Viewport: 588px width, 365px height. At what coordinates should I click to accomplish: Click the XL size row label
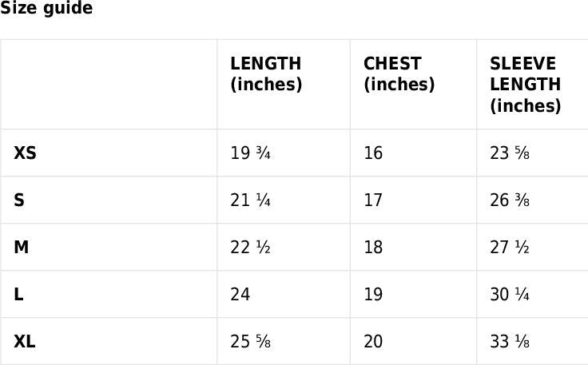click(x=25, y=342)
